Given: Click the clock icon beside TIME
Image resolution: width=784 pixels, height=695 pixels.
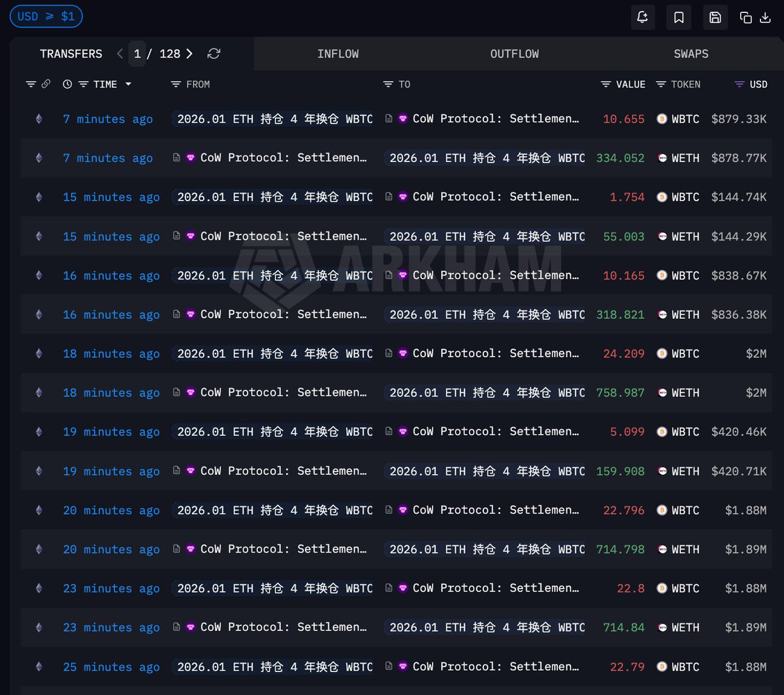Looking at the screenshot, I should pyautogui.click(x=67, y=84).
